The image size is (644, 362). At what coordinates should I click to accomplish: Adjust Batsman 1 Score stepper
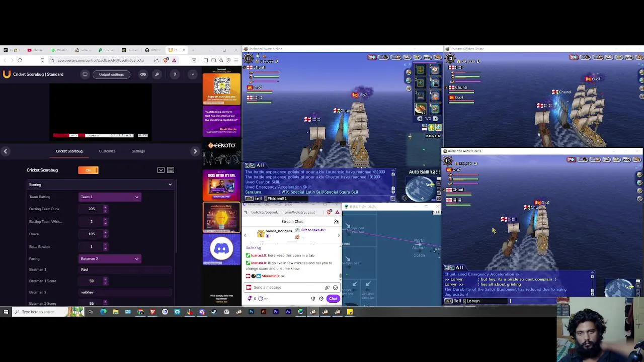pyautogui.click(x=105, y=281)
